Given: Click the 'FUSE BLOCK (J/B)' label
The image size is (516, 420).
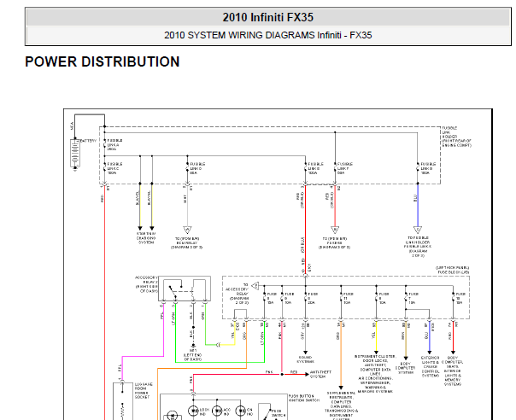Looking at the screenshot, I should pos(453,270).
